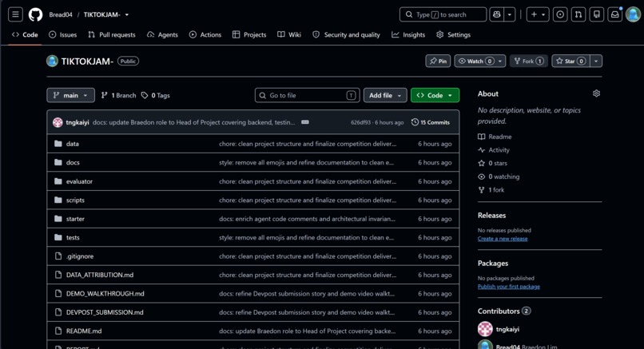Open the scripts folder
The image size is (644, 349).
click(75, 200)
